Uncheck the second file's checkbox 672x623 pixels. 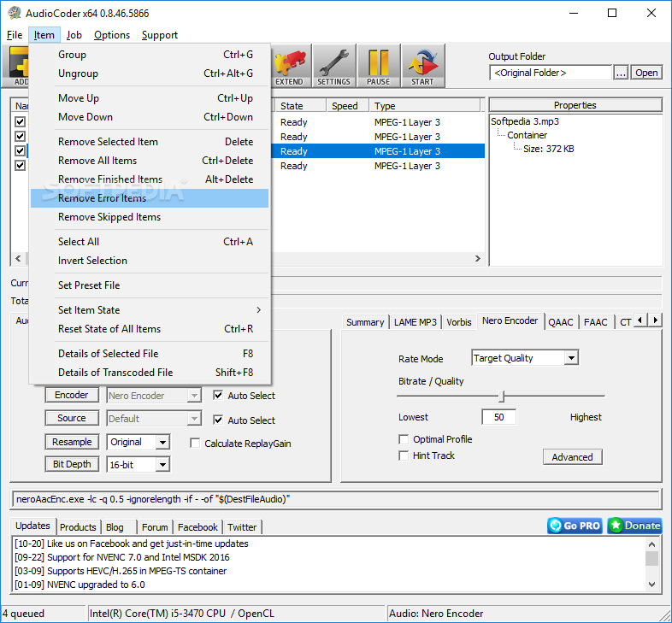(x=21, y=136)
